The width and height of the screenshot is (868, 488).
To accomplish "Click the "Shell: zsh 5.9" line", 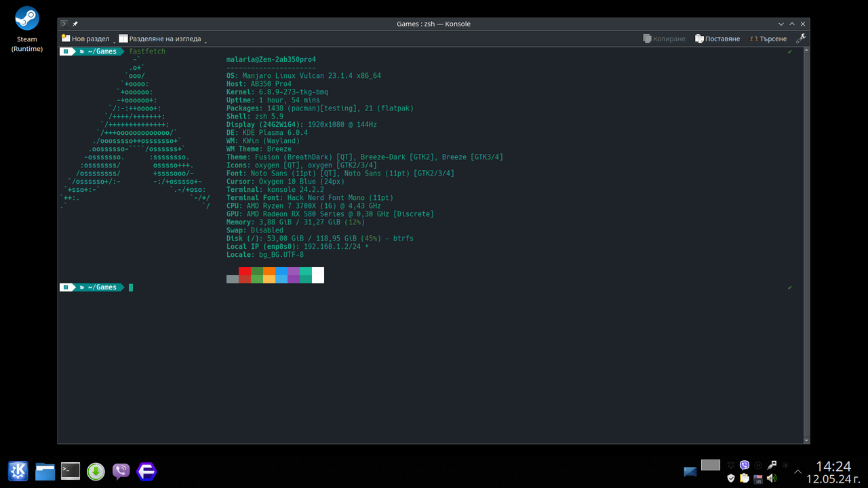I will click(255, 117).
